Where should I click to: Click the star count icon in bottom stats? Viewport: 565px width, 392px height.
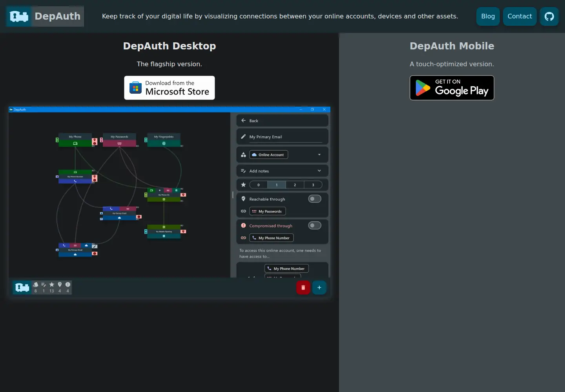click(x=51, y=285)
